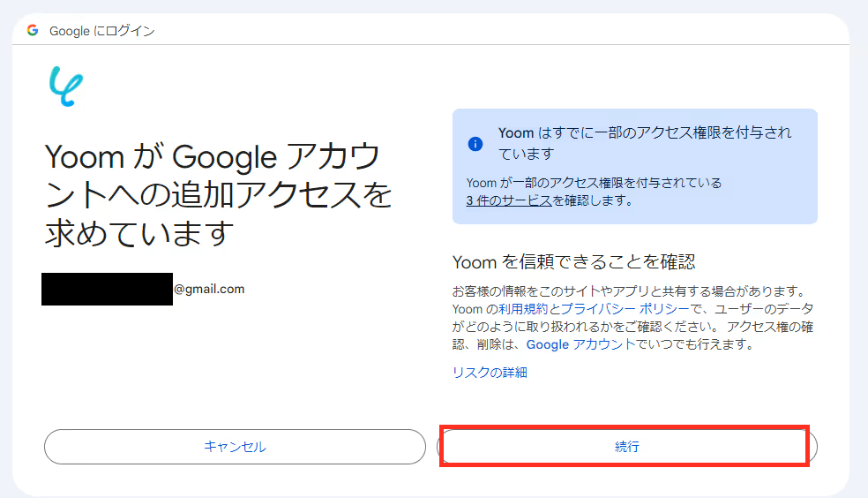Screen dimensions: 868x498
Task: Click the Yoom を信頼できることを確認 heading
Action: (573, 262)
